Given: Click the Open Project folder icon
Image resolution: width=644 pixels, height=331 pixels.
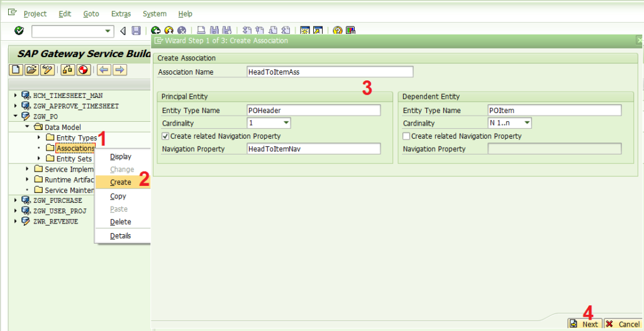Looking at the screenshot, I should coord(31,70).
